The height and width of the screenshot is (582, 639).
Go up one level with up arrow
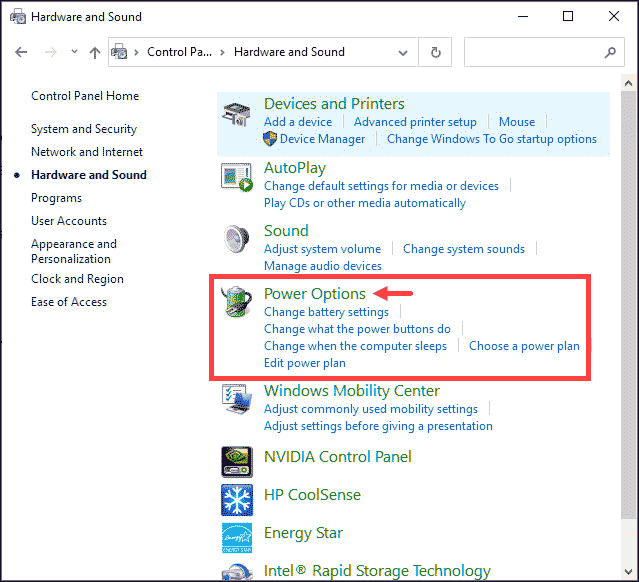(95, 53)
